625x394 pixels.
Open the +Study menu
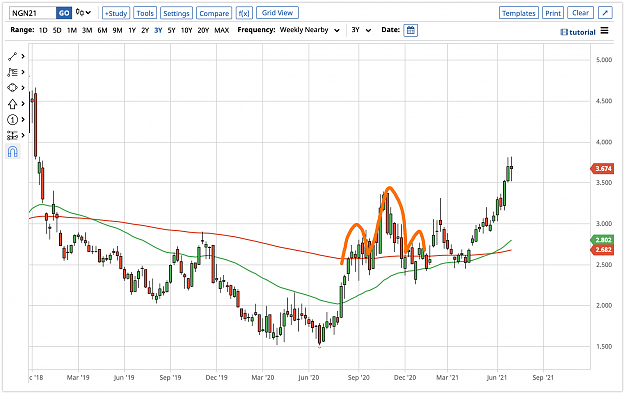[116, 13]
